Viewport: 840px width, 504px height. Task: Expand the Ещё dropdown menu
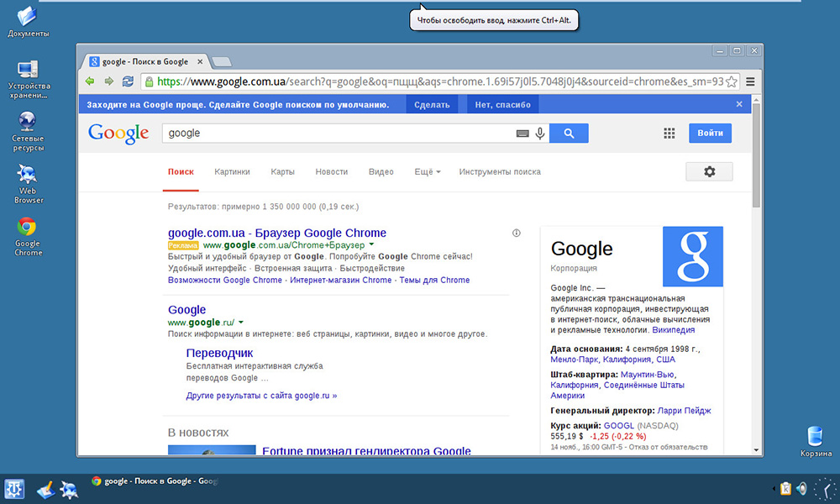point(427,172)
